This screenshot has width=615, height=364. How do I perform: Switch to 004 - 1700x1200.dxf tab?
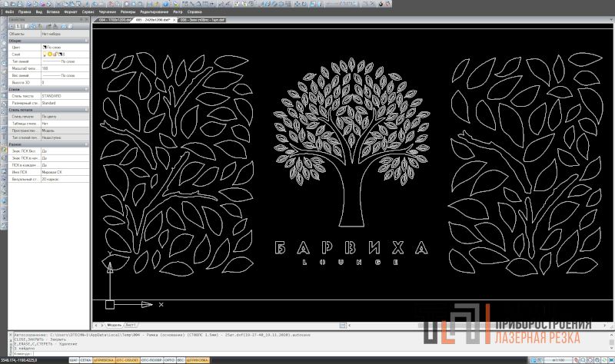pyautogui.click(x=115, y=20)
